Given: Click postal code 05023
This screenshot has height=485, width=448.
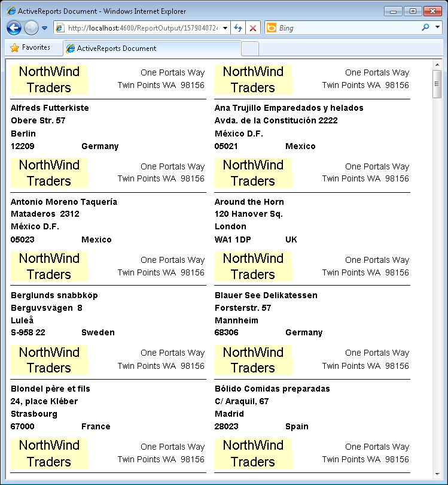Looking at the screenshot, I should 23,240.
